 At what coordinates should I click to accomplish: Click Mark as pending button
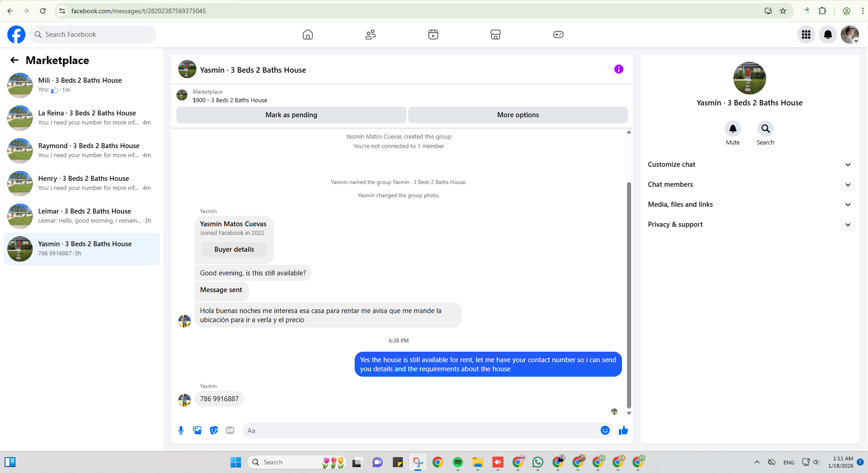[291, 115]
